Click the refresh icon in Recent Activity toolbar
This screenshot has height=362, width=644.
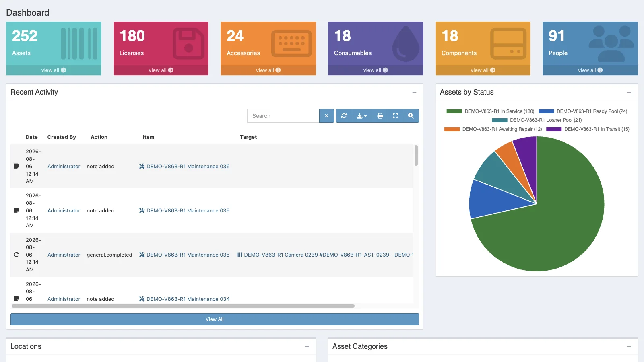(344, 116)
